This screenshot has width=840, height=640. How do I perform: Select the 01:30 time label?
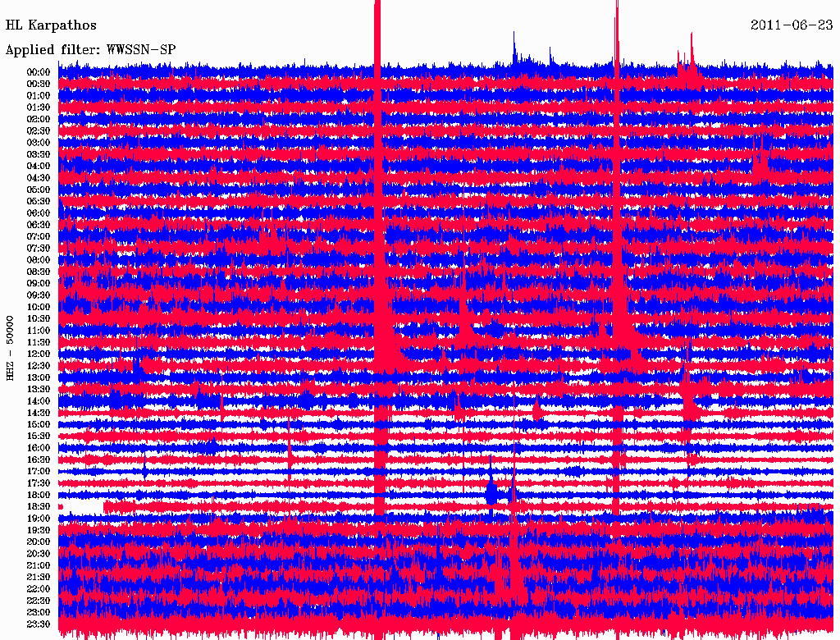click(39, 107)
